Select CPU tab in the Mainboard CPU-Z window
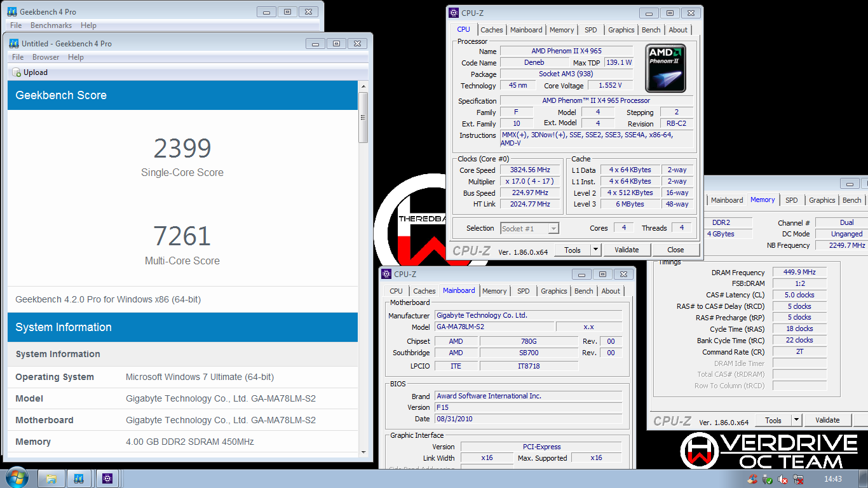The image size is (868, 488). 396,291
